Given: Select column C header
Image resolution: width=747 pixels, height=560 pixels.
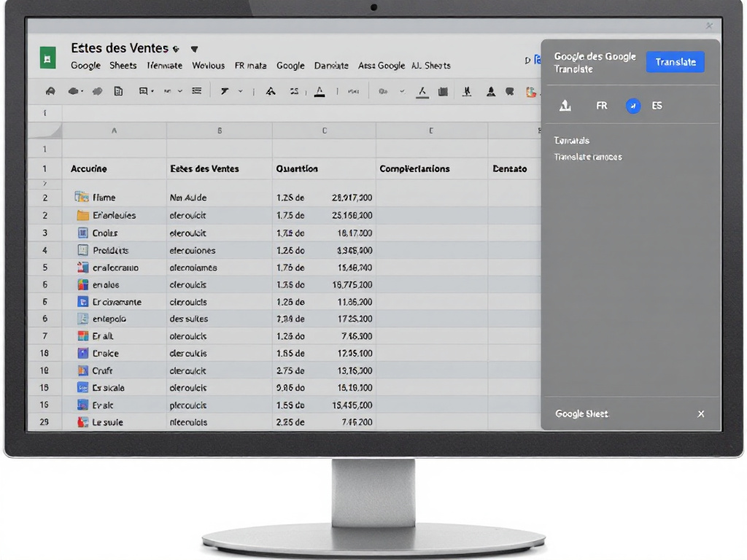Looking at the screenshot, I should coord(325,131).
